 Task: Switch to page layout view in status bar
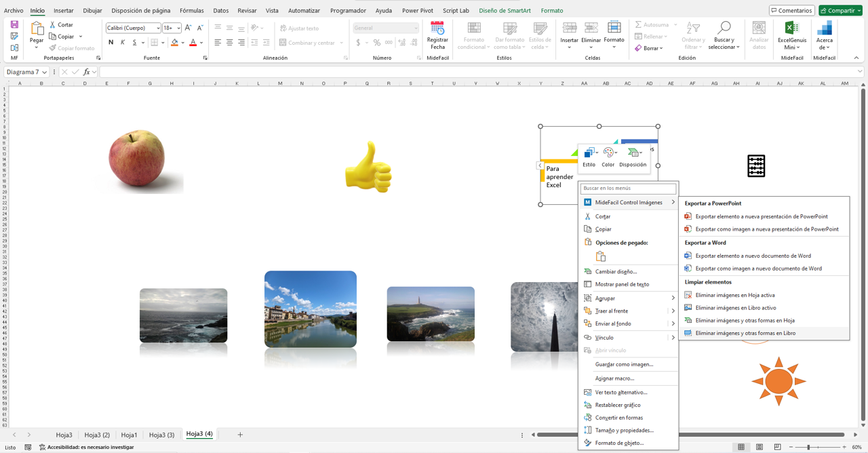pos(759,447)
